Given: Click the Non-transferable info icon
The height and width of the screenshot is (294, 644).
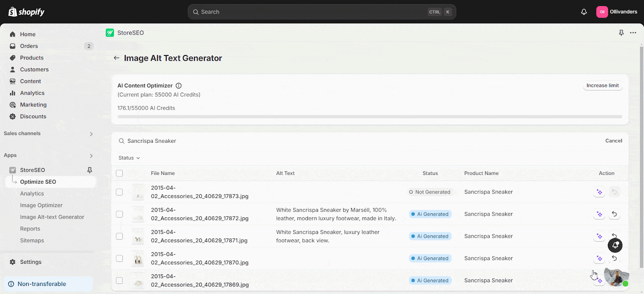Looking at the screenshot, I should tap(11, 284).
